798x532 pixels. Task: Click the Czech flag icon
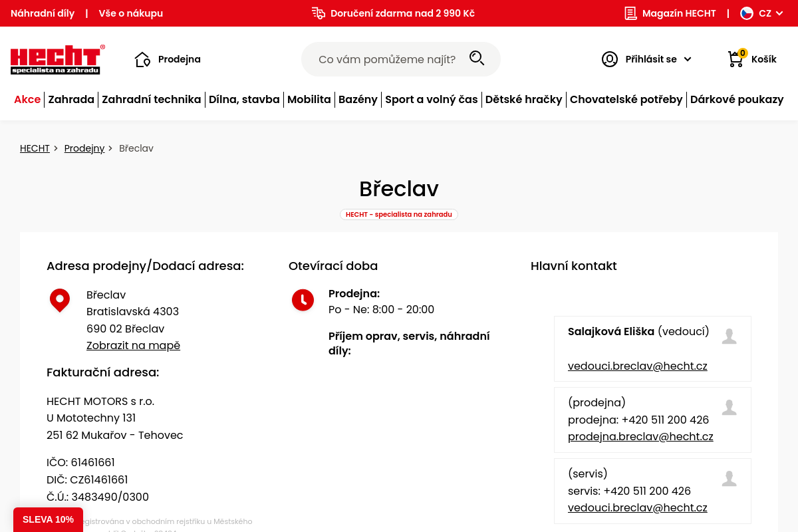point(747,13)
